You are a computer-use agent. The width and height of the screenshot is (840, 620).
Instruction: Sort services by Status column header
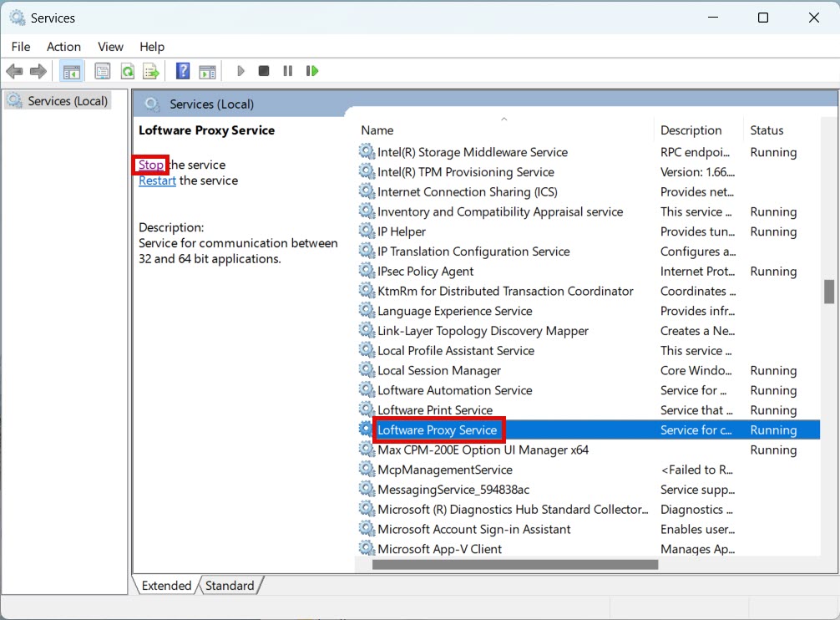[767, 130]
